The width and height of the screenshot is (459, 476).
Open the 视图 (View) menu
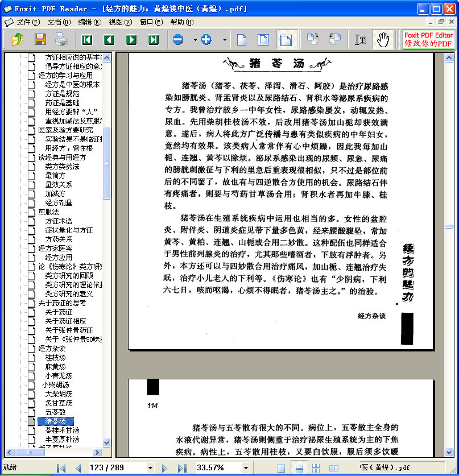(x=119, y=22)
